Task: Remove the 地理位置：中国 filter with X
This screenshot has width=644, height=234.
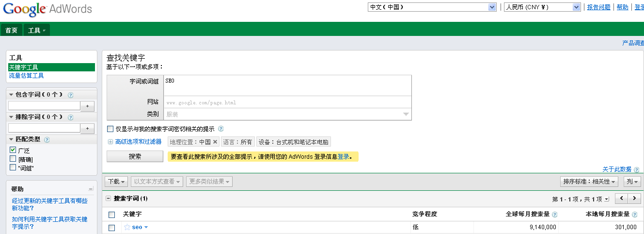Action: click(215, 142)
